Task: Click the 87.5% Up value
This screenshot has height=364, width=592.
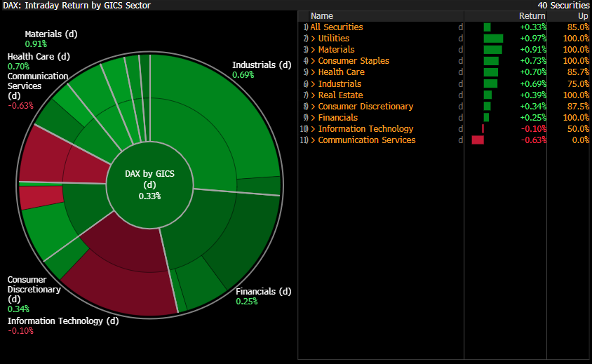Action: tap(578, 107)
